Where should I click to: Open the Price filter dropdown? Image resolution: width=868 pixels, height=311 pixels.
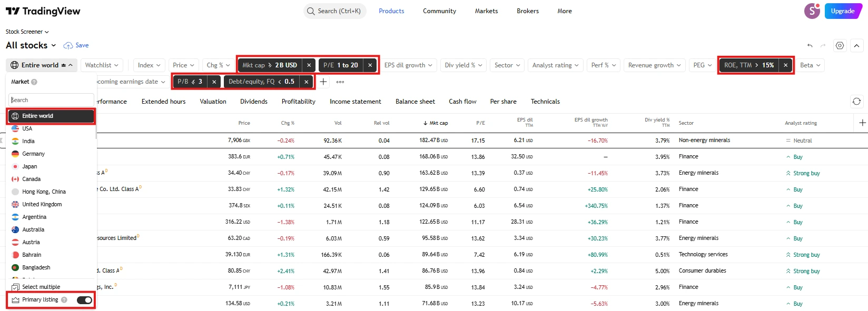click(x=184, y=65)
